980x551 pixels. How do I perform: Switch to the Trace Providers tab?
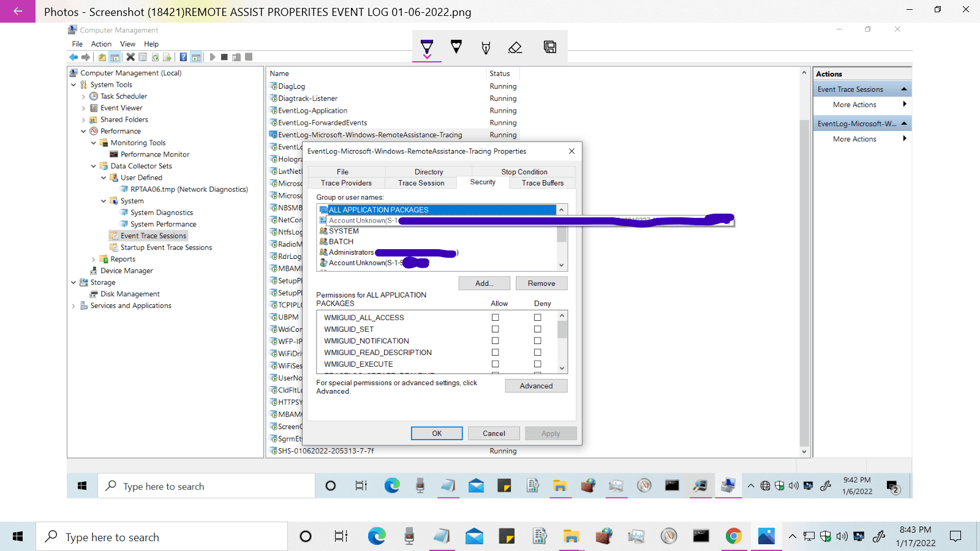346,183
